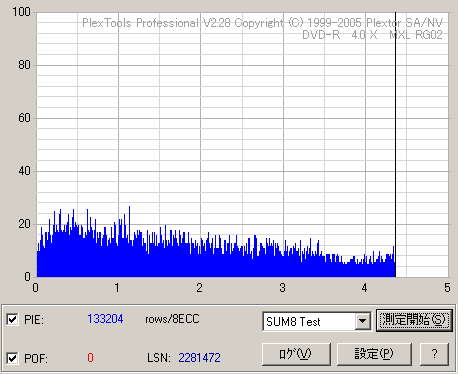
Task: Click the PIE value 133204
Action: point(105,319)
